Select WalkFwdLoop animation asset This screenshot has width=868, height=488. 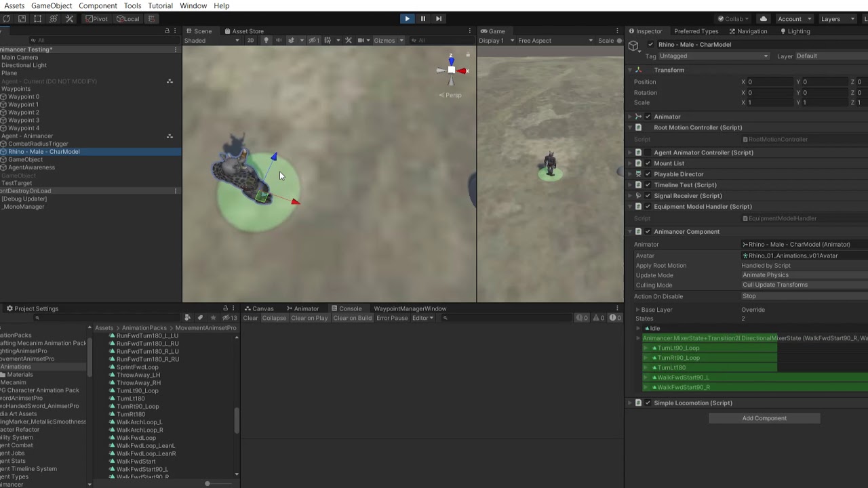point(136,438)
